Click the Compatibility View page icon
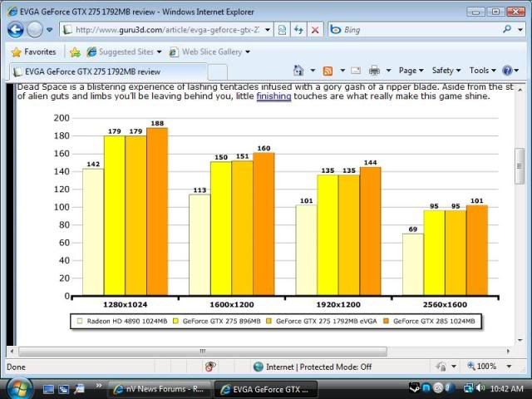Screen dimensions: 532x399 click(282, 30)
